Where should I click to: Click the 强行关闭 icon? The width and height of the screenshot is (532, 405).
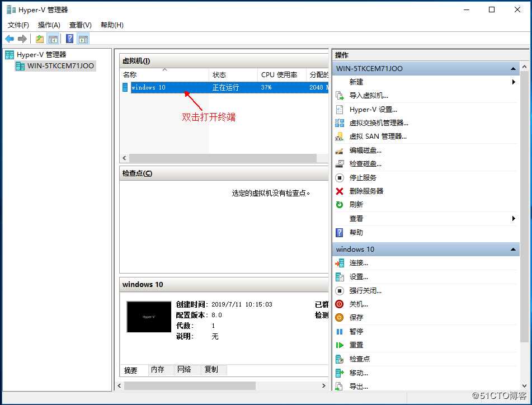coord(340,291)
